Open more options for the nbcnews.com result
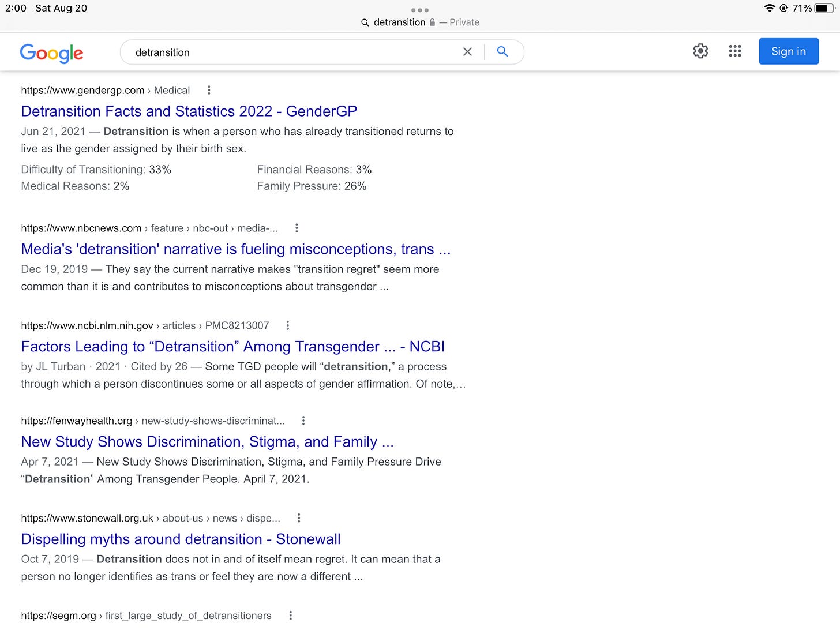 (x=297, y=228)
